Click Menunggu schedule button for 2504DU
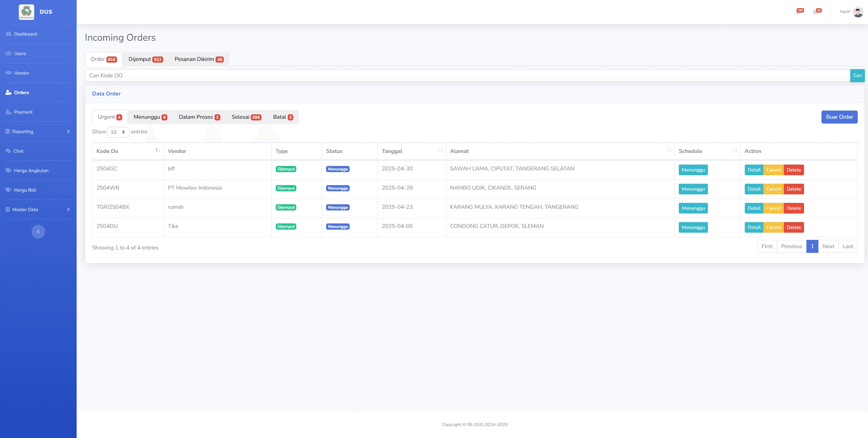The image size is (868, 438). (693, 227)
